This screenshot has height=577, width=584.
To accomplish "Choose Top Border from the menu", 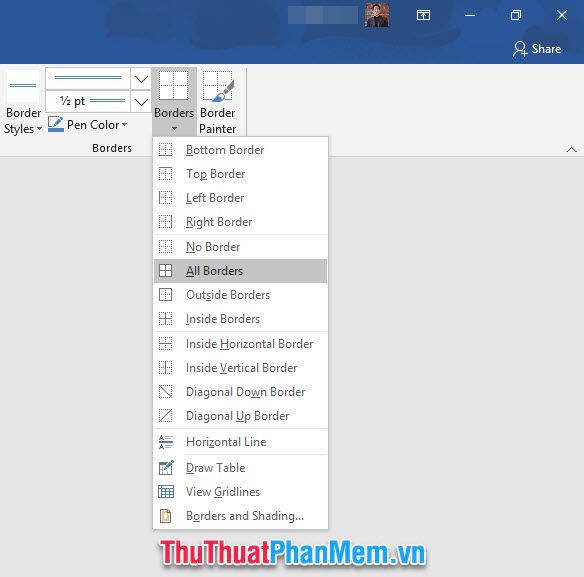I will tap(241, 174).
